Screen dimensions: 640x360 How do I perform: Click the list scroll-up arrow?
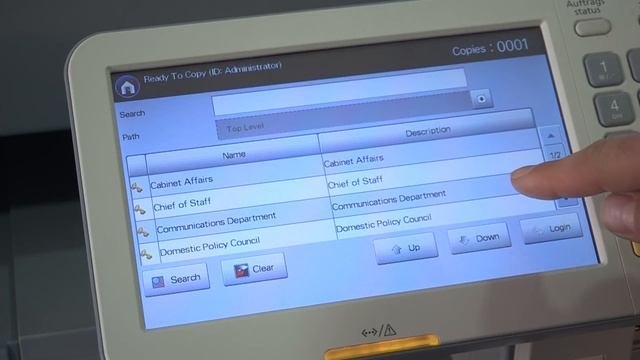(551, 136)
